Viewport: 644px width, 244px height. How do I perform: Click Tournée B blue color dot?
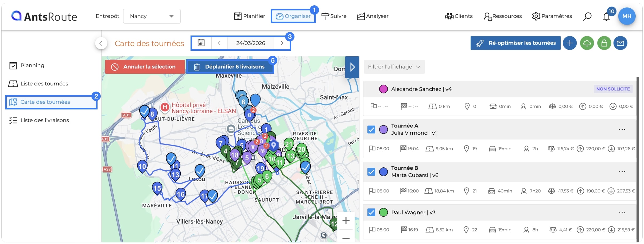coord(383,172)
